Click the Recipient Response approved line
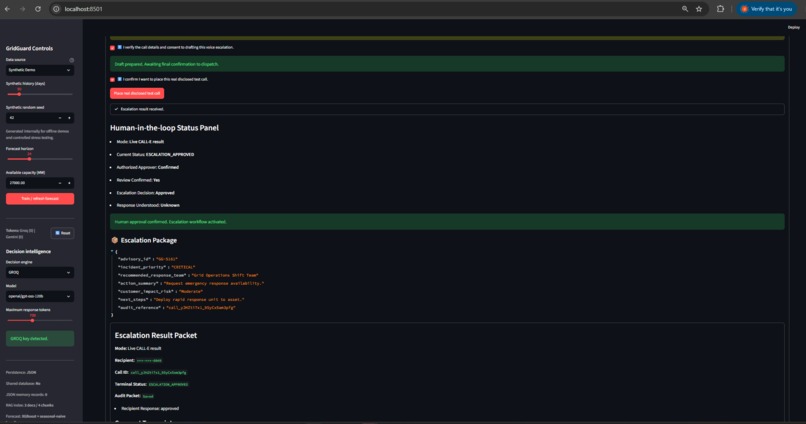The height and width of the screenshot is (424, 806). (x=150, y=409)
